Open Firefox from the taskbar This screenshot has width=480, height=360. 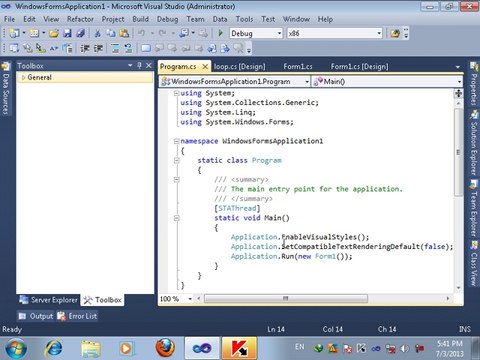tap(165, 348)
